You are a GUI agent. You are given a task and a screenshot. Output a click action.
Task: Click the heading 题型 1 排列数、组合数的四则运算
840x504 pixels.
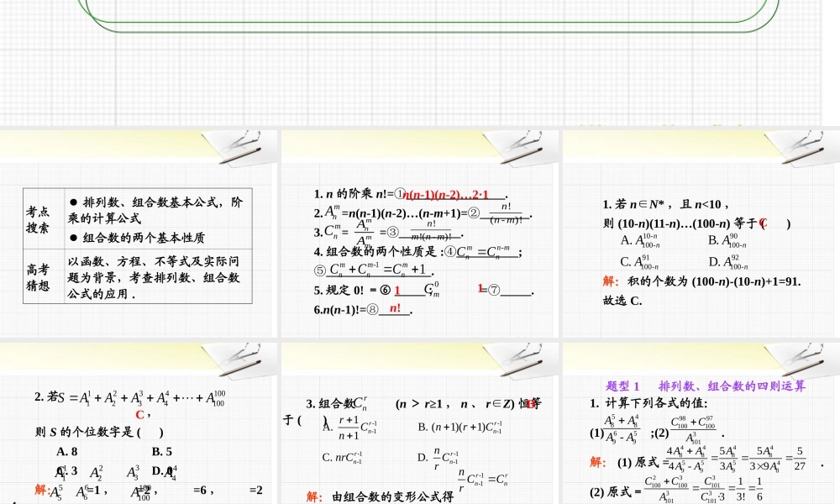[705, 386]
